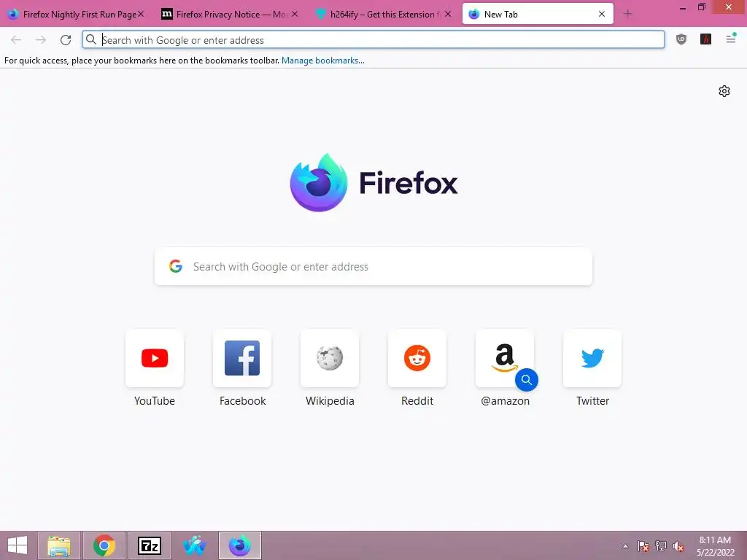Open 7-Zip from the taskbar
The width and height of the screenshot is (747, 560).
tap(149, 545)
